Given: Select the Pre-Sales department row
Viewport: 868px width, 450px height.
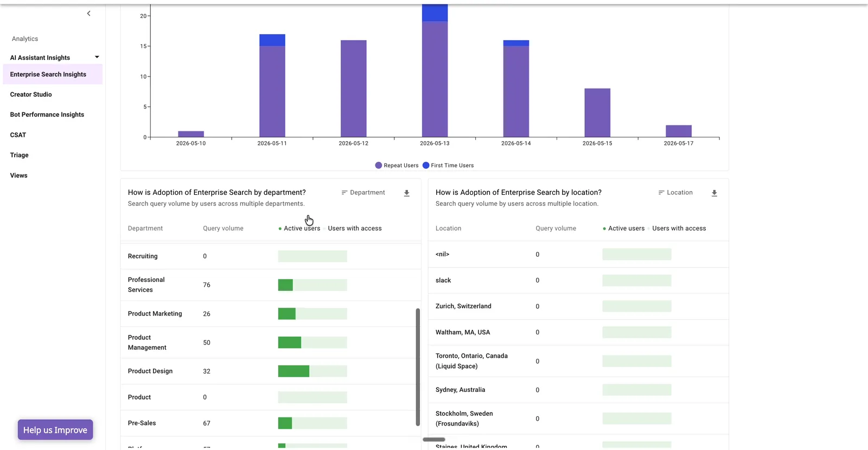Looking at the screenshot, I should (270, 423).
